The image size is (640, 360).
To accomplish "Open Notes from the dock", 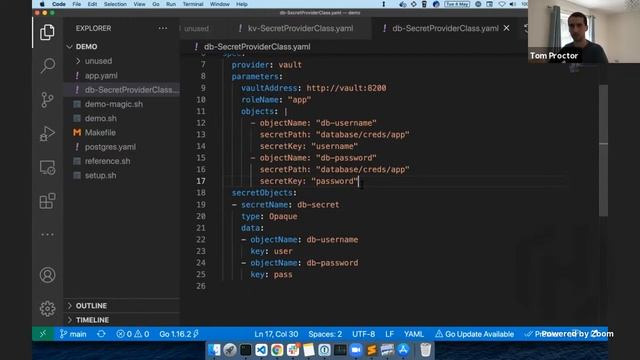I will [x=309, y=350].
